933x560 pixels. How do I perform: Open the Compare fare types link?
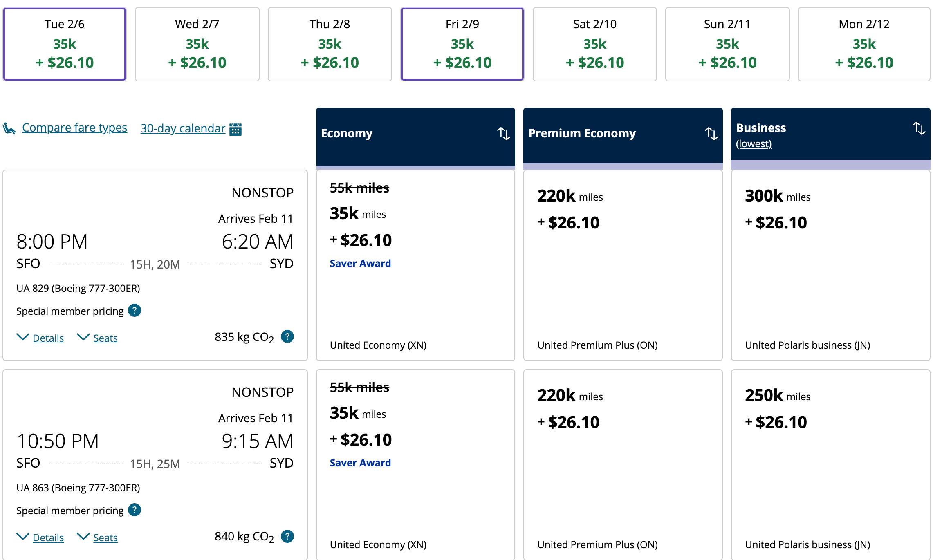pyautogui.click(x=74, y=128)
